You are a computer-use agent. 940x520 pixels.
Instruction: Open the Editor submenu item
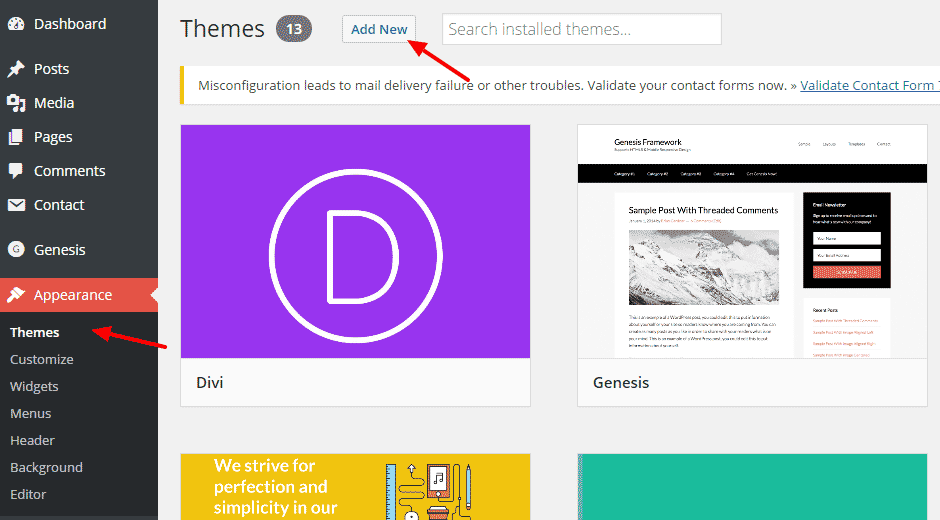[28, 494]
